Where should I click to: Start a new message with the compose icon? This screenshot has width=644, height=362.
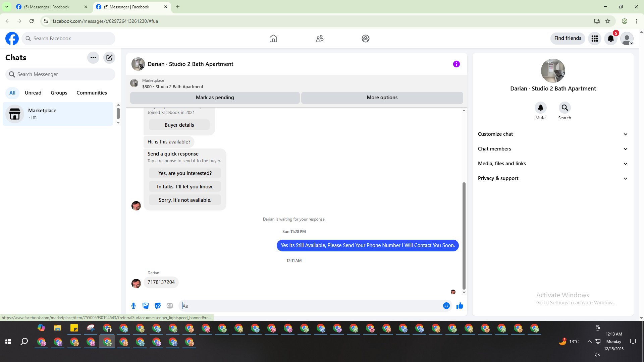coord(109,58)
